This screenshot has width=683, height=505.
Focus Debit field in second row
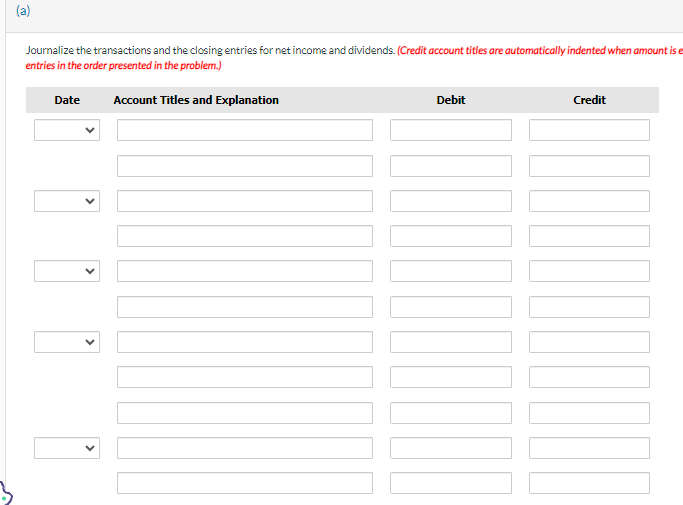pos(451,166)
